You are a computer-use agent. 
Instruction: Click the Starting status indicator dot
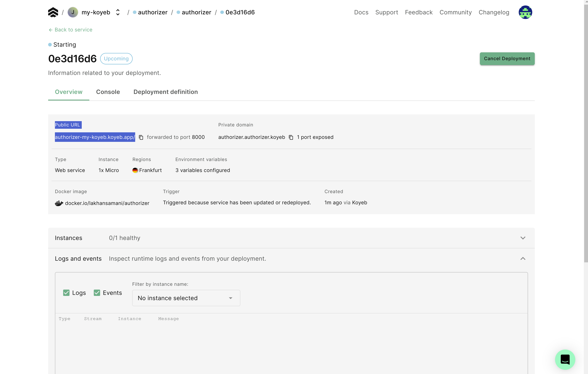[x=50, y=44]
